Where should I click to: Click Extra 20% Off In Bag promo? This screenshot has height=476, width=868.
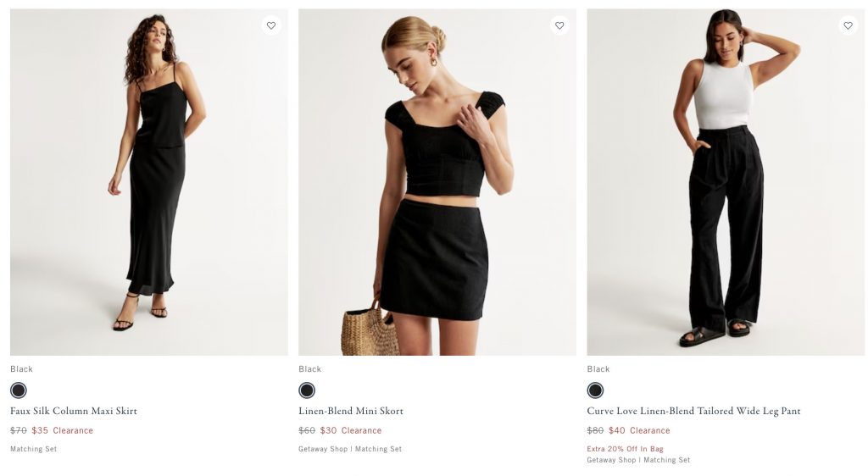pyautogui.click(x=625, y=449)
